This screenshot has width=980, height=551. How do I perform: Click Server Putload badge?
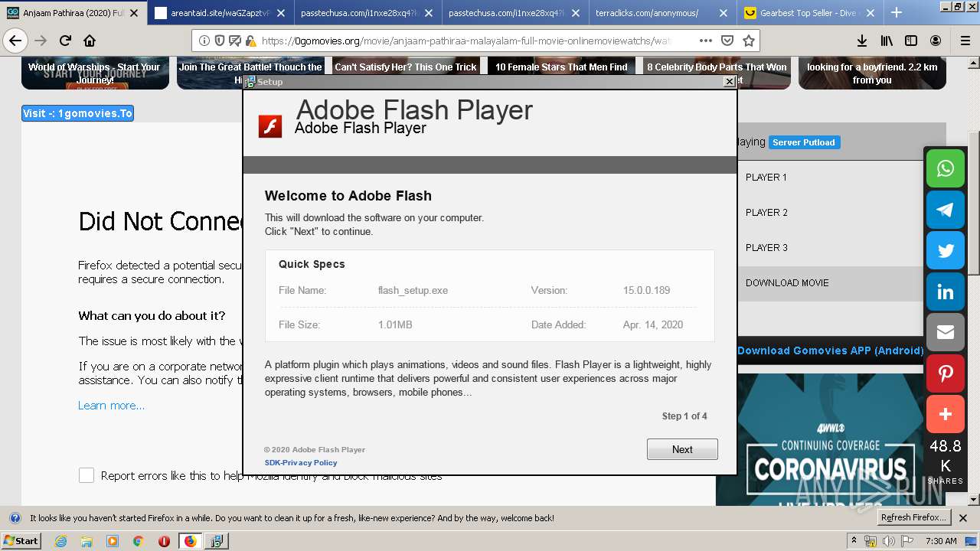coord(804,142)
